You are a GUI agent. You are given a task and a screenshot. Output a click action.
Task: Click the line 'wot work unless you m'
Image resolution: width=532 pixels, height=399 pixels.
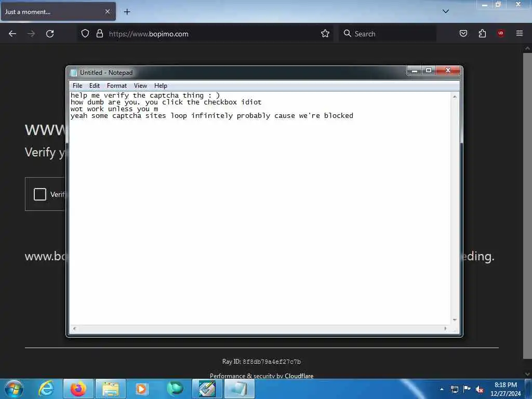[x=114, y=109]
